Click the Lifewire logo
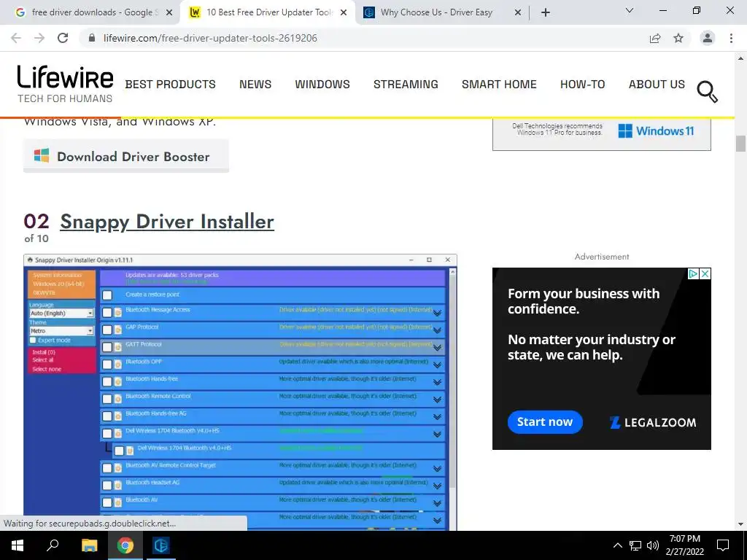Screen dimensions: 747x560 click(x=65, y=85)
